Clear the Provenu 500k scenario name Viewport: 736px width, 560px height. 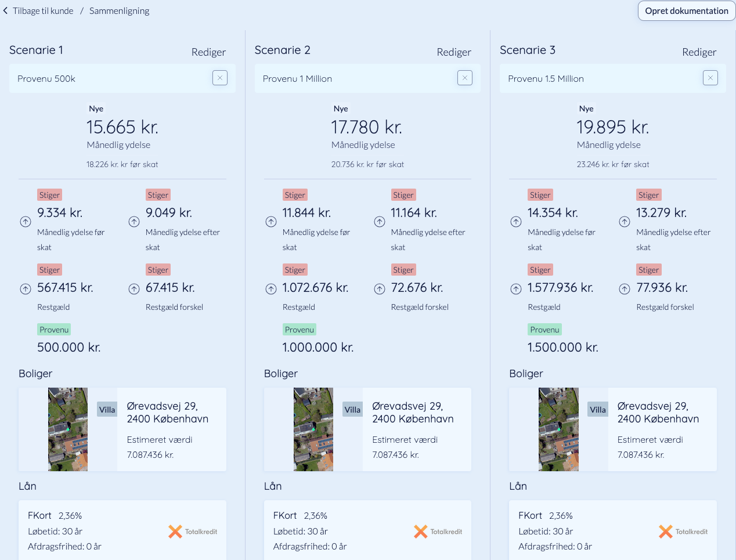[x=220, y=78]
